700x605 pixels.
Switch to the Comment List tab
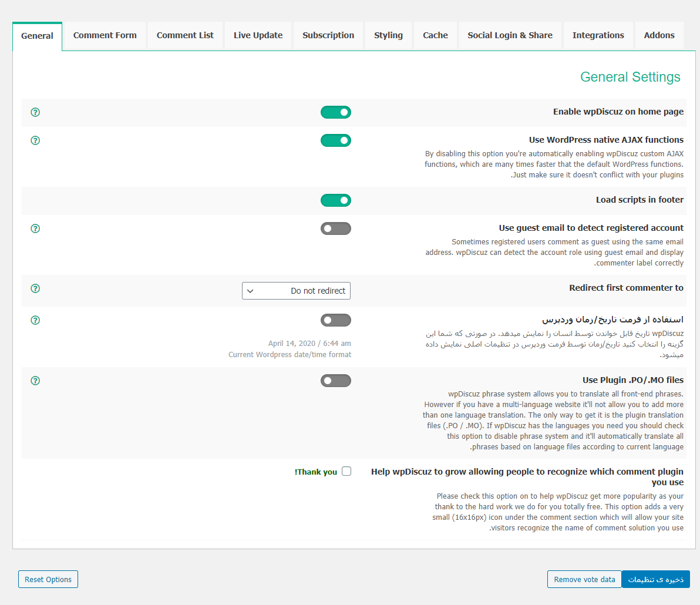click(x=185, y=35)
